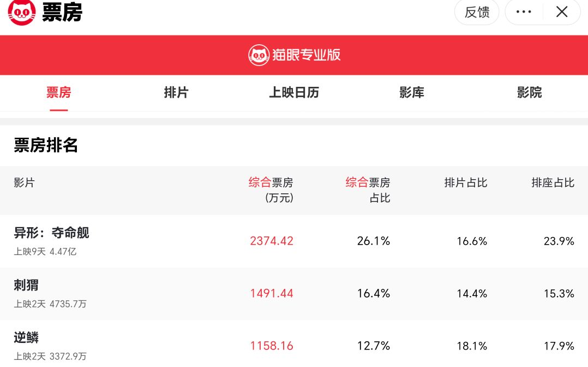This screenshot has width=588, height=367.
Task: Click 2374.42 box office figure
Action: pos(272,241)
